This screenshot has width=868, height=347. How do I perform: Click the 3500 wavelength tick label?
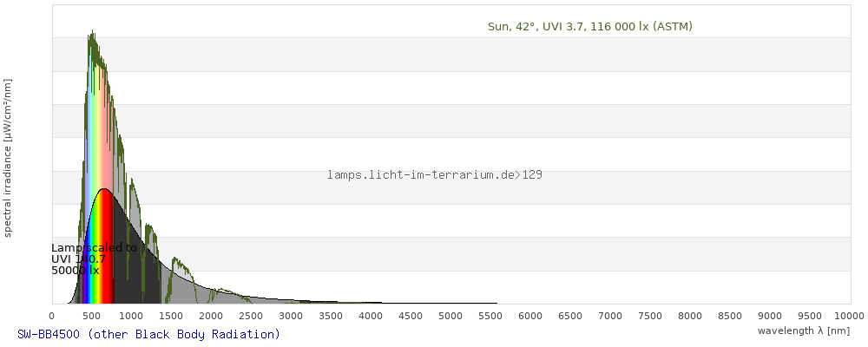point(331,317)
